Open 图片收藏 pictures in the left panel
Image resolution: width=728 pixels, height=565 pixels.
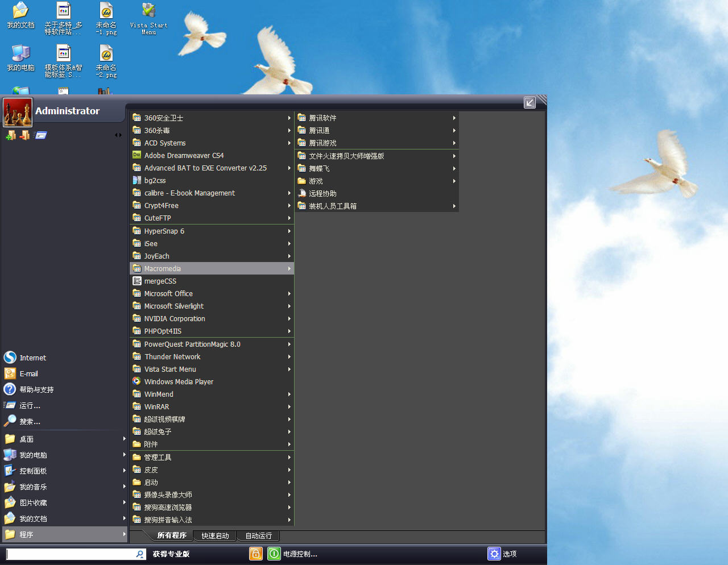coord(64,502)
